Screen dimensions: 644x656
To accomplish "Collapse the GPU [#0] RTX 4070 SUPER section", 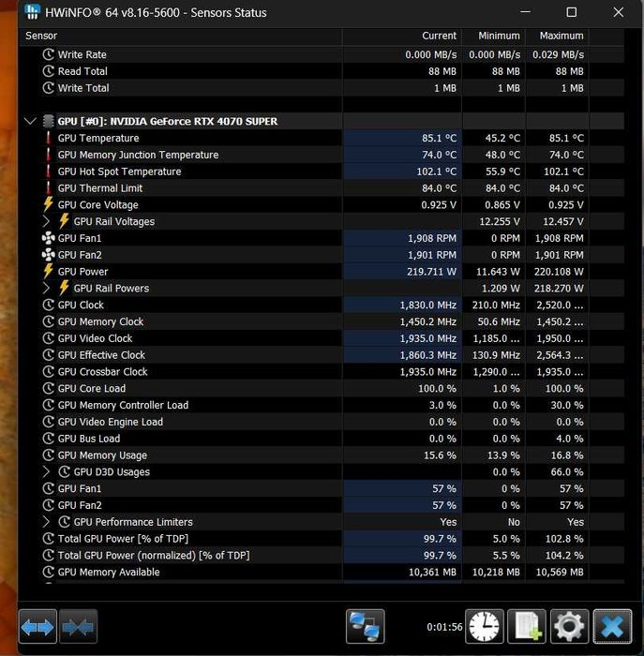I will click(x=30, y=121).
